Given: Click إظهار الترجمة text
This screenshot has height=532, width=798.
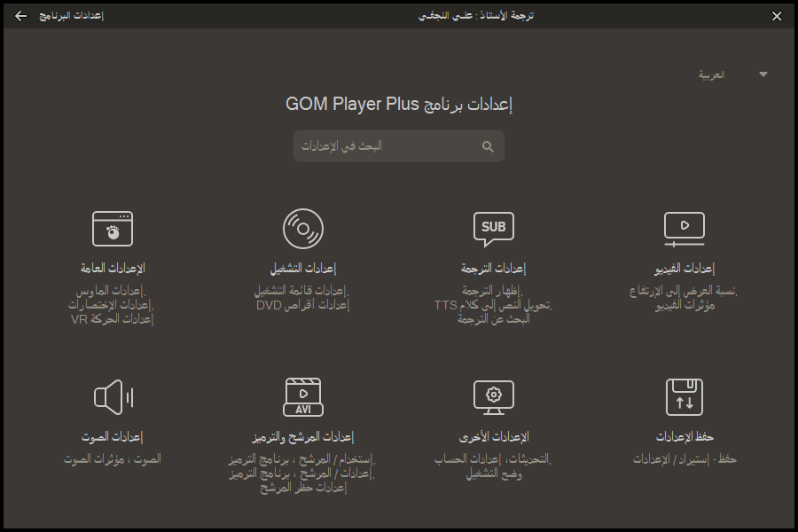Looking at the screenshot, I should [493, 291].
